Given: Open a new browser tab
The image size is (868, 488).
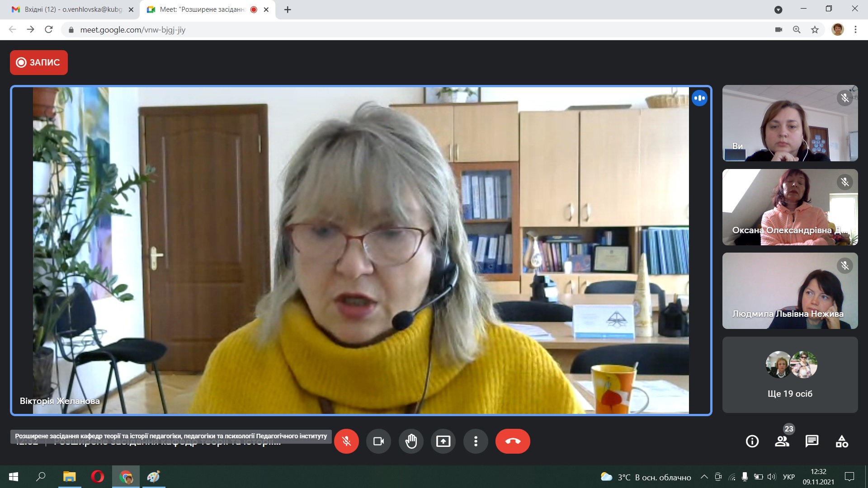Looking at the screenshot, I should point(288,9).
